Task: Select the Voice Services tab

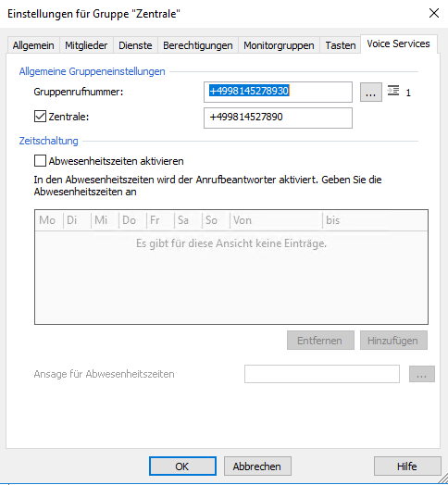Action: pos(399,44)
